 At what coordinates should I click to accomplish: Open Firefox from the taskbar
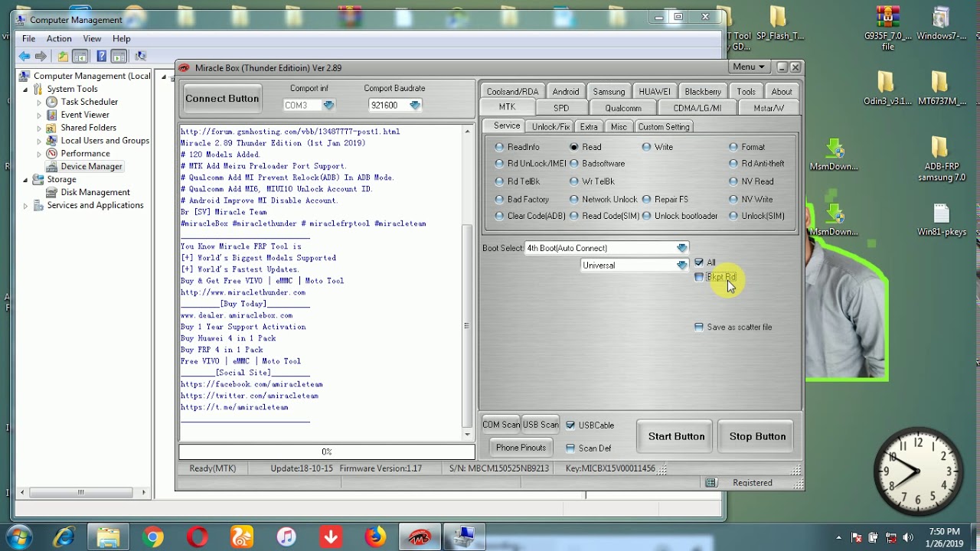click(375, 537)
